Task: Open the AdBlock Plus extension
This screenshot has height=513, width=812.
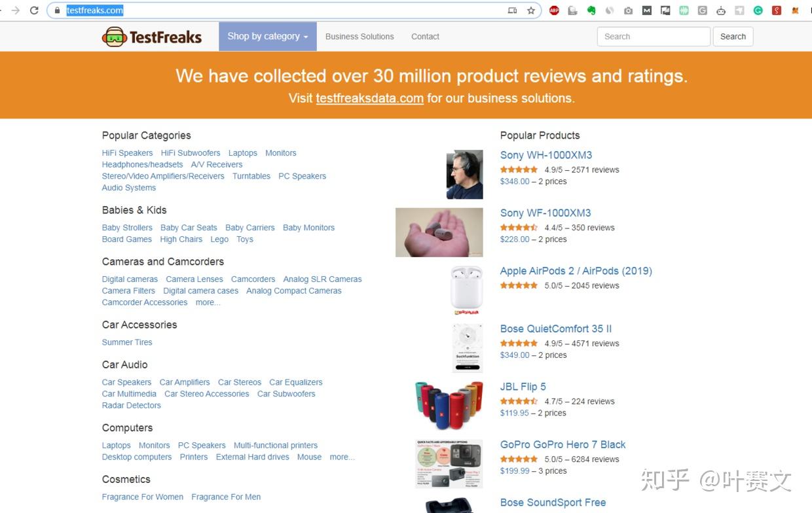Action: (x=554, y=10)
